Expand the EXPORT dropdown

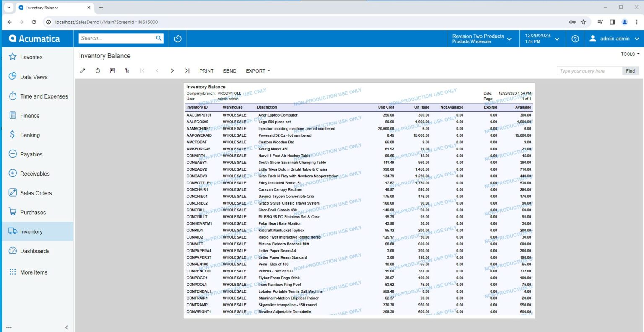tap(257, 71)
